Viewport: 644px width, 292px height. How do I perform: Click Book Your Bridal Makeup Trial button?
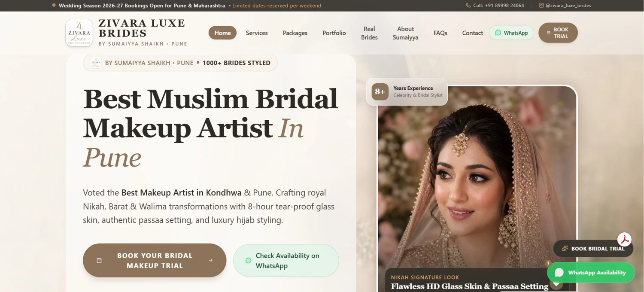pos(155,260)
